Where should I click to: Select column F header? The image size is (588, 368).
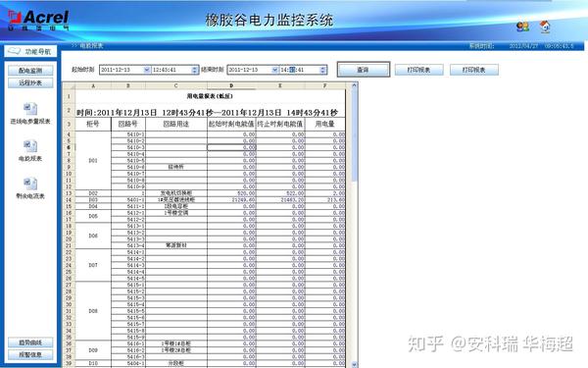[324, 86]
